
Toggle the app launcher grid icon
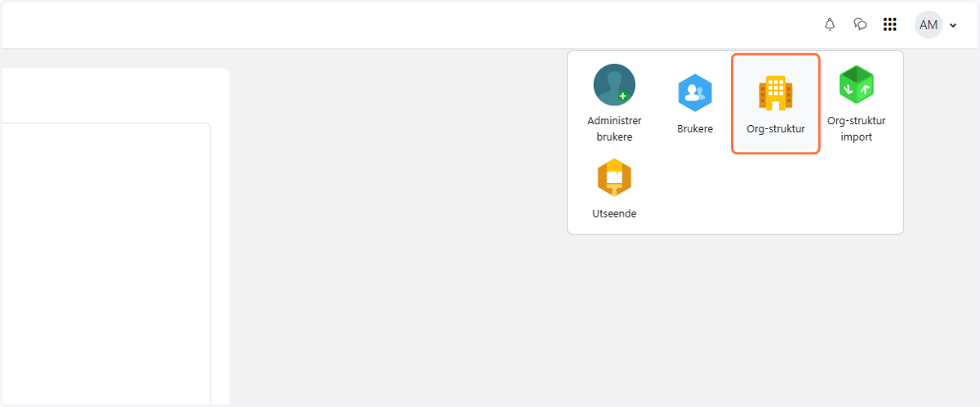coord(890,25)
